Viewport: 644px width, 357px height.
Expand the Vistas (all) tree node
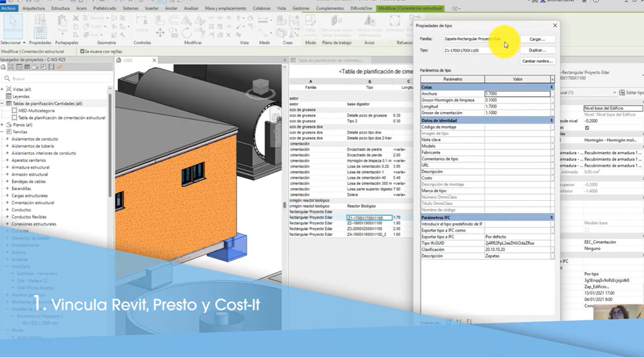pyautogui.click(x=2, y=89)
